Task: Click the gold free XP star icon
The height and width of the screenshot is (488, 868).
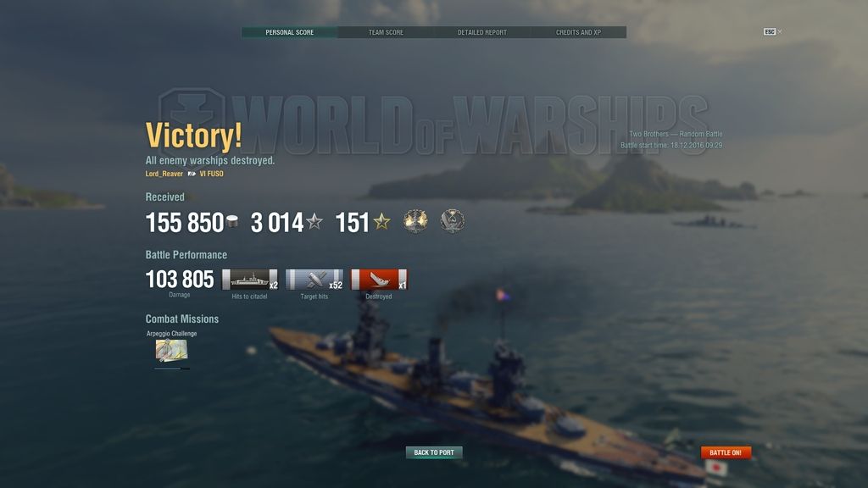Action: (382, 222)
